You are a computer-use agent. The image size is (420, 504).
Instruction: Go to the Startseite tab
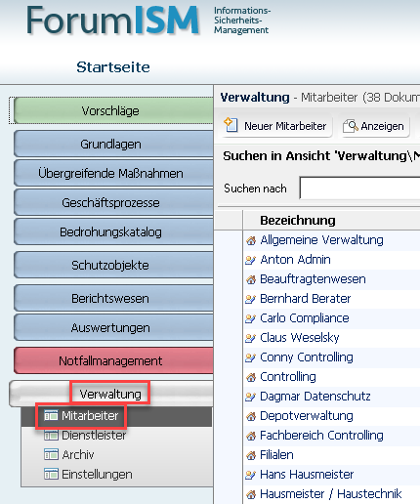pyautogui.click(x=113, y=67)
